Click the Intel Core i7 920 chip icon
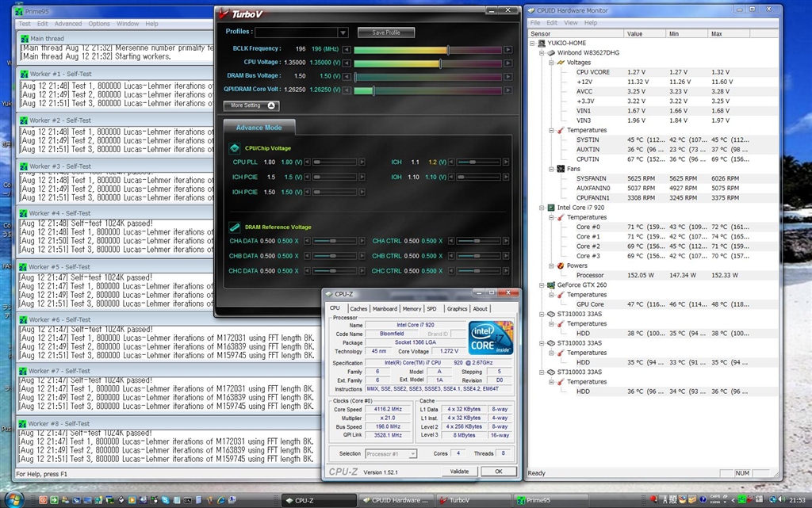The height and width of the screenshot is (508, 812). point(551,208)
